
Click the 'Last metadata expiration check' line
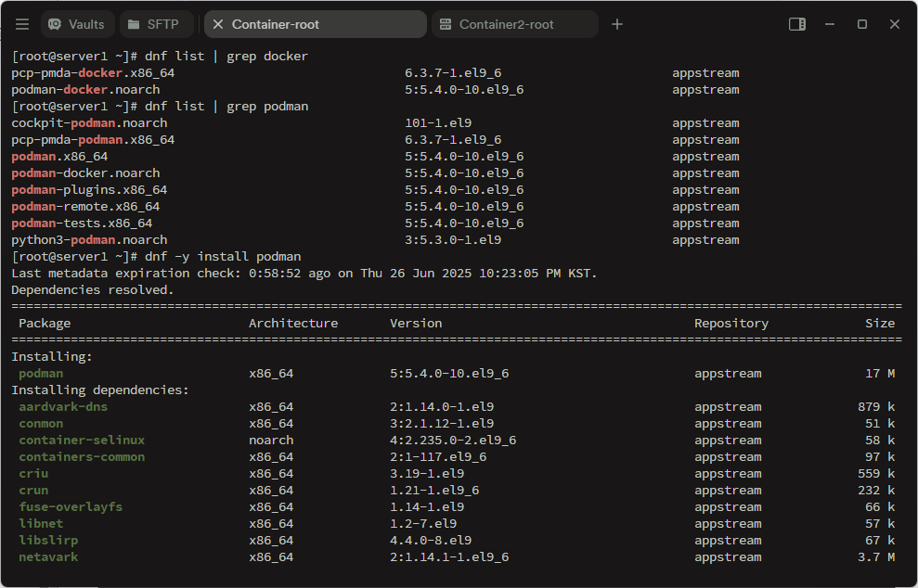pyautogui.click(x=304, y=274)
